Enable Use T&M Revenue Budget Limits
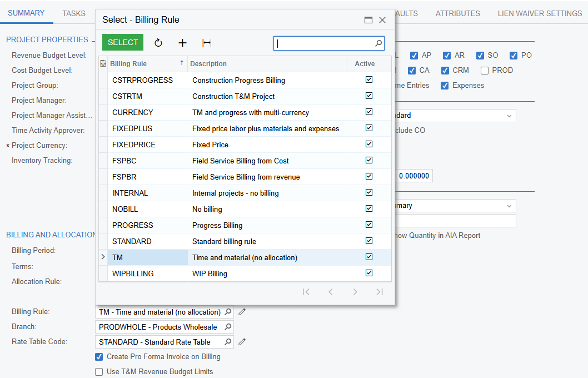588x378 pixels. 99,371
